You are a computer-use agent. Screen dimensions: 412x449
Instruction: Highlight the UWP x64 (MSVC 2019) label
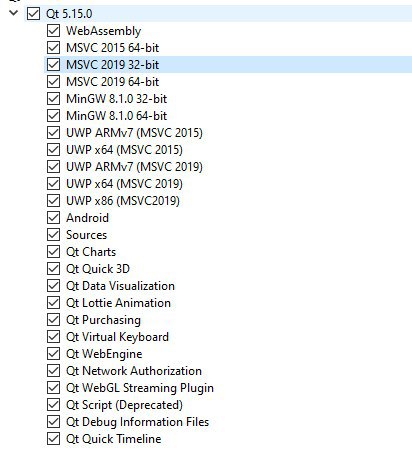point(124,184)
